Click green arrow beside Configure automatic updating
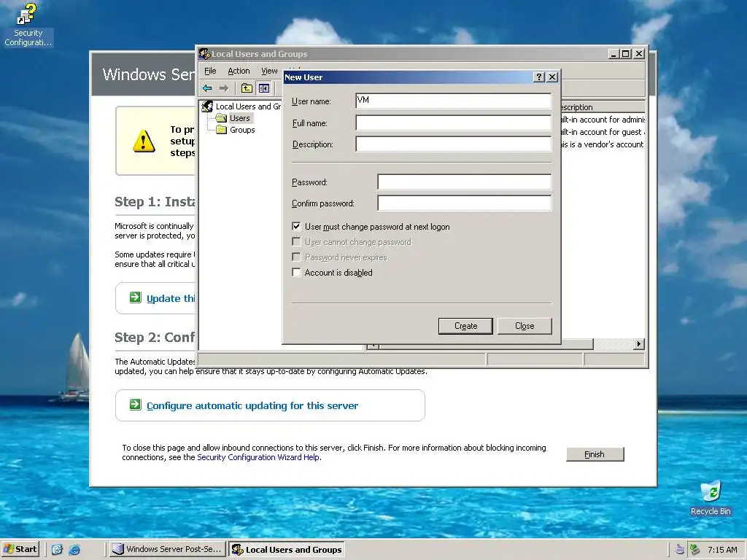Image resolution: width=747 pixels, height=560 pixels. pos(135,405)
